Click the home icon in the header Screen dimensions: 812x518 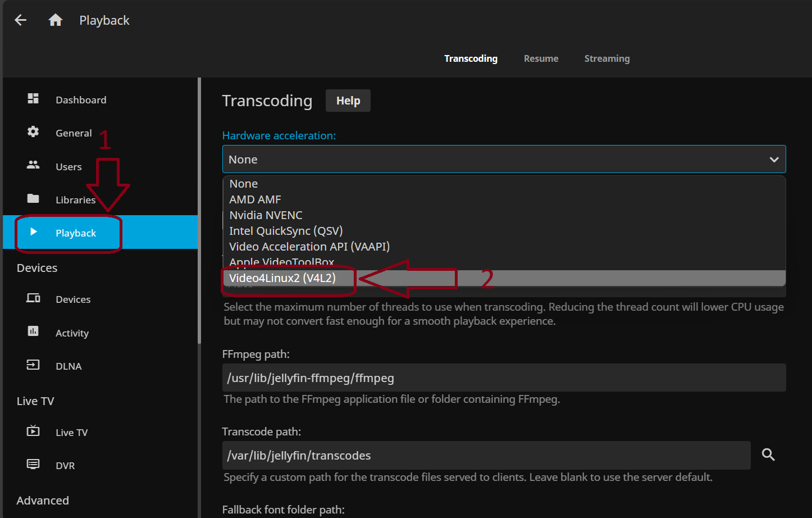tap(54, 19)
